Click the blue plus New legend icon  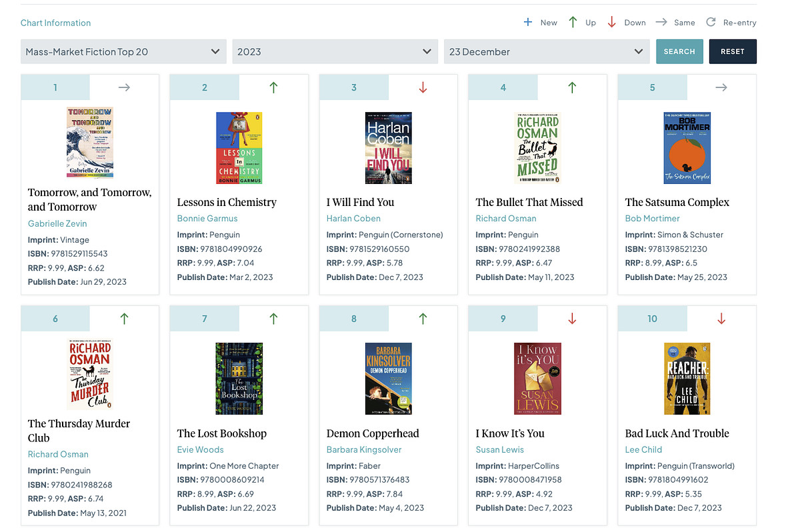pos(528,22)
